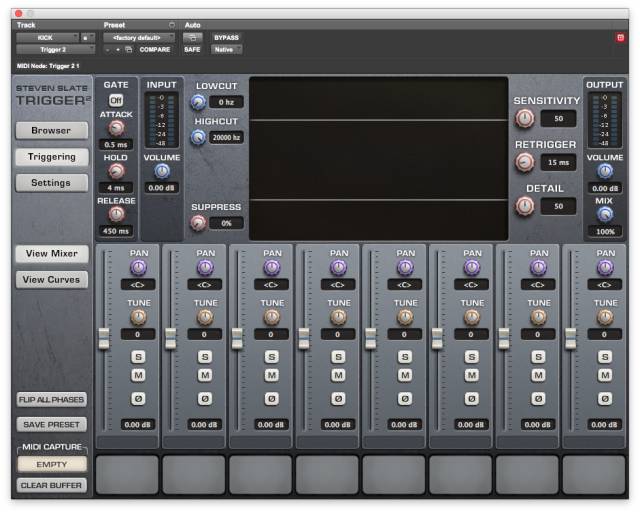The image size is (640, 513).
Task: Click the Gate Hold knob
Action: click(116, 171)
